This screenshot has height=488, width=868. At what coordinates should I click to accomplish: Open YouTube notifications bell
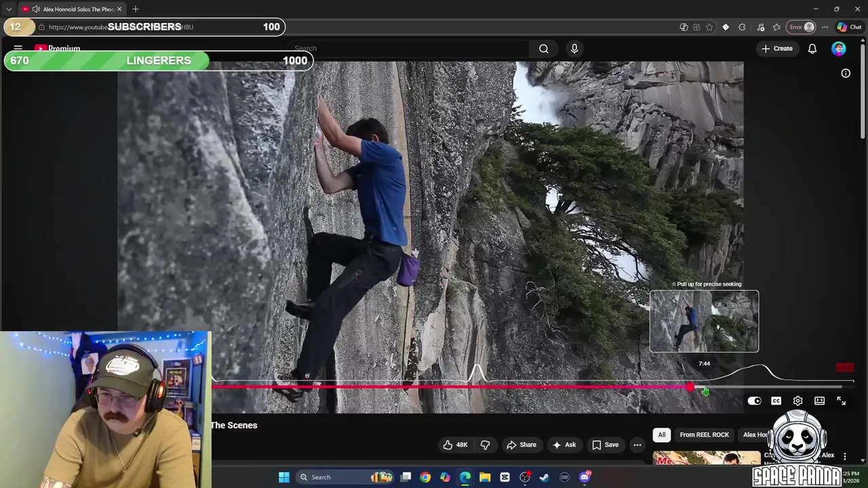(812, 48)
